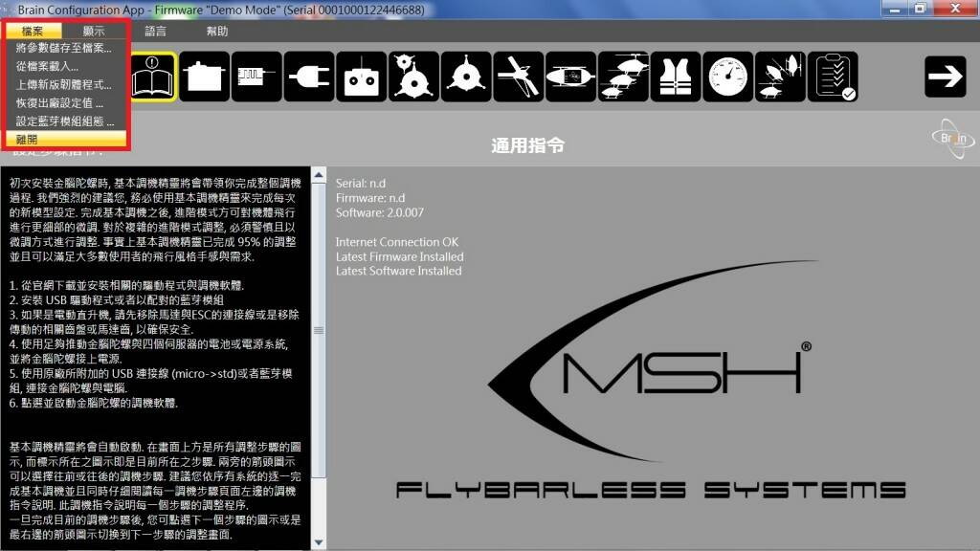Open the radio transmitter setup icon
The image size is (980, 551).
click(361, 77)
